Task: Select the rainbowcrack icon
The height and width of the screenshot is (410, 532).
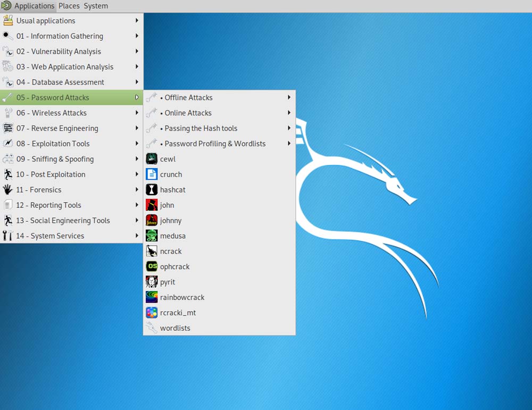Action: [x=152, y=298]
